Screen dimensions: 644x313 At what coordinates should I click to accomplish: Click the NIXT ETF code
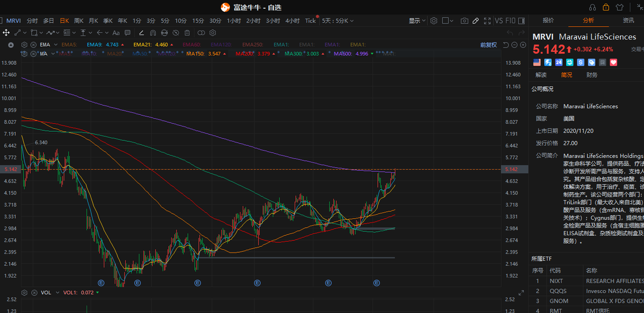(x=556, y=280)
